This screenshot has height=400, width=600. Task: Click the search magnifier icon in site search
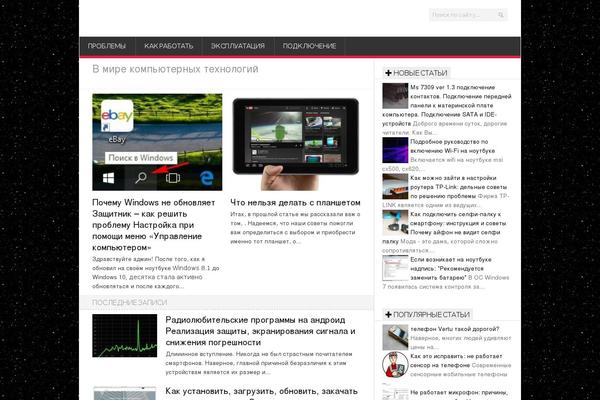point(501,15)
